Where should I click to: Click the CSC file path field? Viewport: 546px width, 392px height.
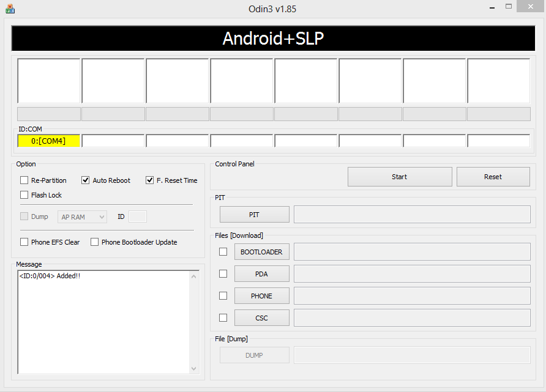pos(413,318)
